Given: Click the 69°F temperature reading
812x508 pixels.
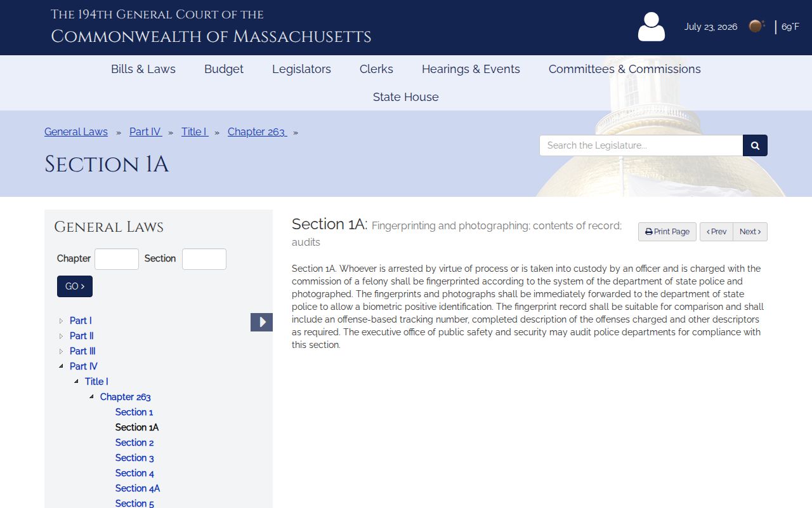Looking at the screenshot, I should click(x=790, y=27).
